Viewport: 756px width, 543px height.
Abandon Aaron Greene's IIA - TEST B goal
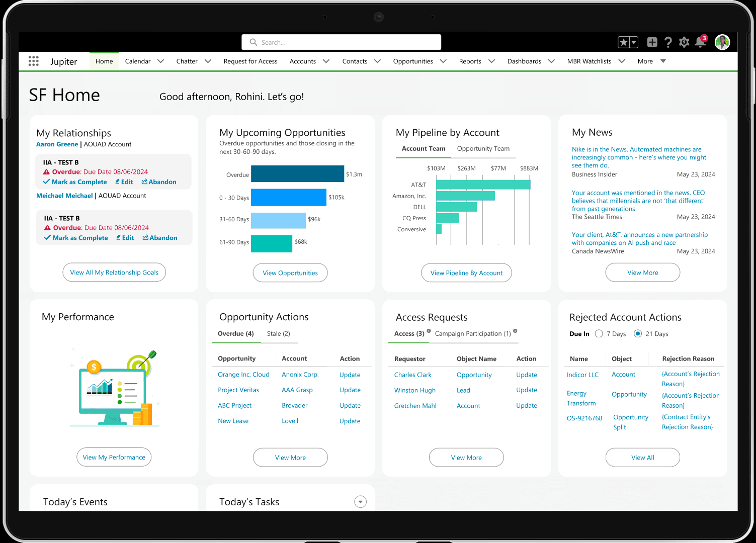[159, 182]
